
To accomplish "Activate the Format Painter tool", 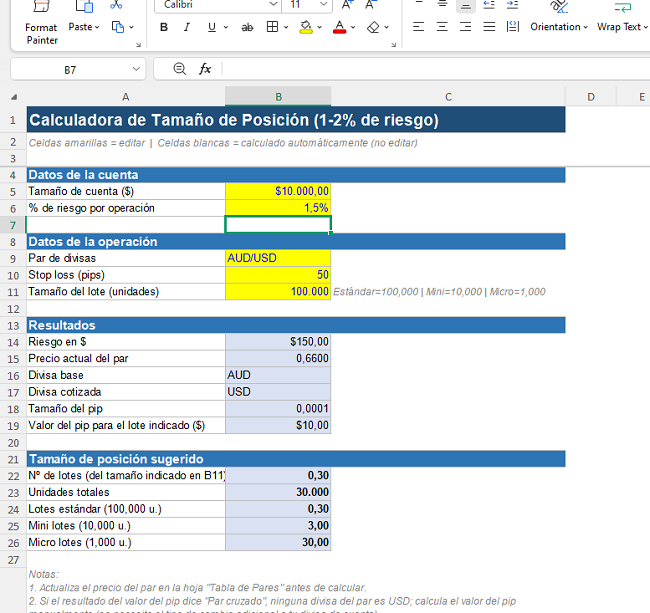I will [x=41, y=25].
